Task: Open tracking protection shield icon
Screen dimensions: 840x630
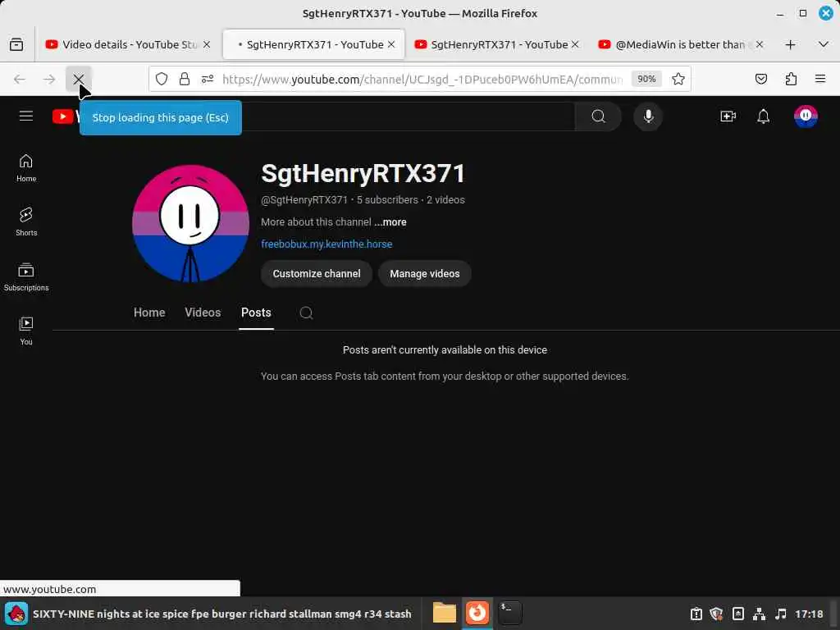Action: pyautogui.click(x=162, y=80)
